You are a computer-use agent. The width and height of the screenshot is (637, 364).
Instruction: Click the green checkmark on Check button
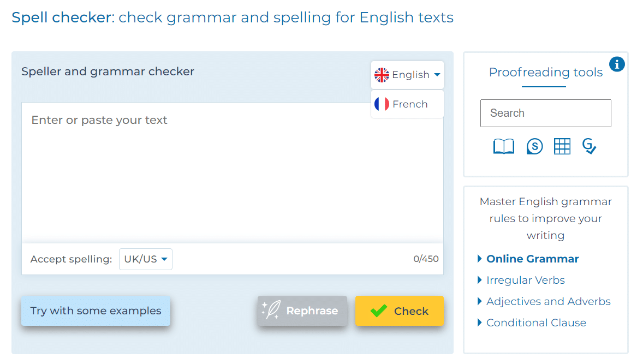point(379,311)
